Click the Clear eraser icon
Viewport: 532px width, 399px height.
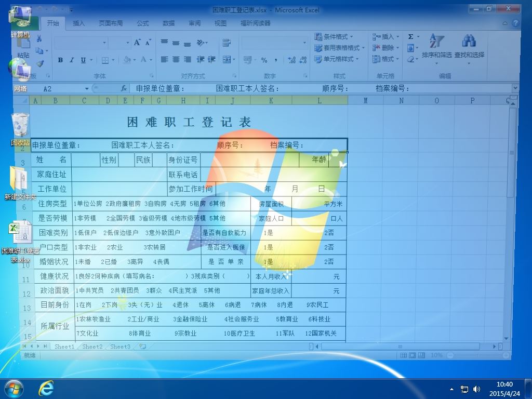pyautogui.click(x=410, y=59)
